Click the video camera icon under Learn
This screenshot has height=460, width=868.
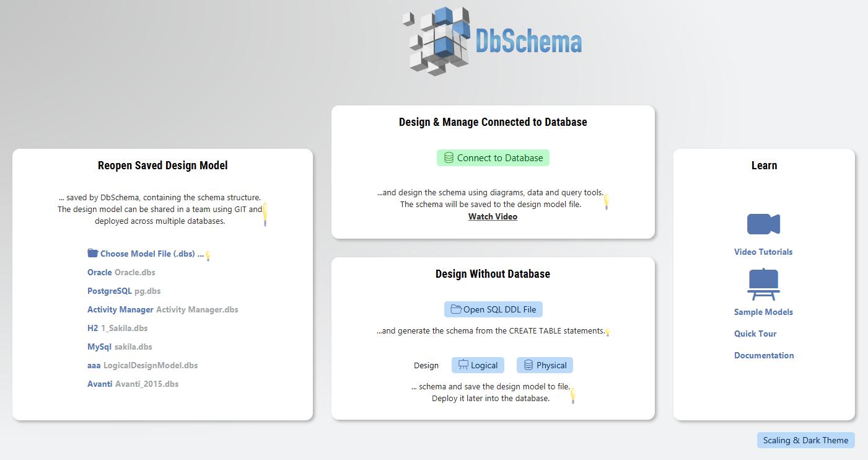(x=763, y=224)
